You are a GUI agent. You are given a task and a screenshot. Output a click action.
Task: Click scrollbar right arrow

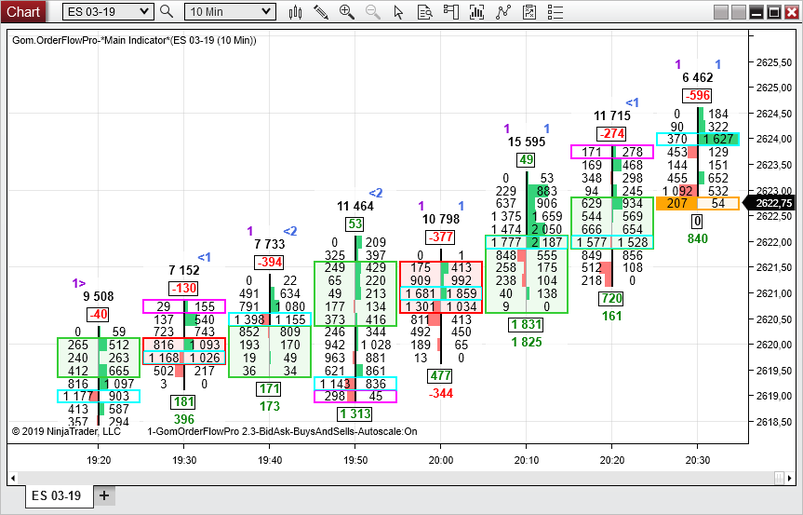(x=789, y=478)
